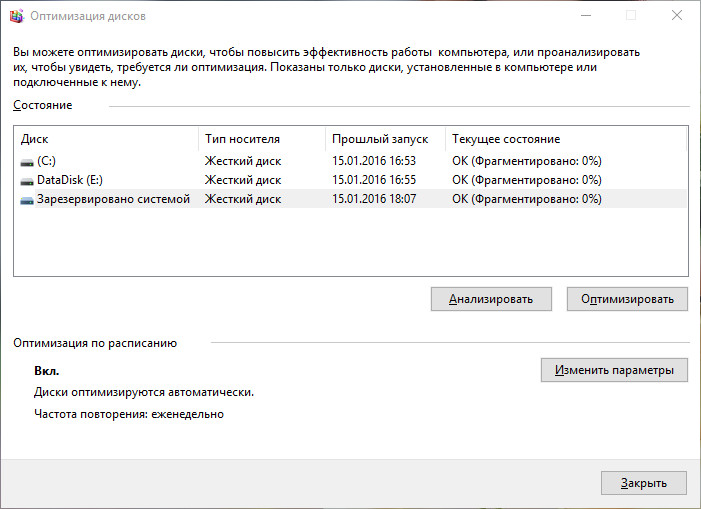Sort by the Тип носителя column header
The height and width of the screenshot is (509, 701).
point(262,139)
